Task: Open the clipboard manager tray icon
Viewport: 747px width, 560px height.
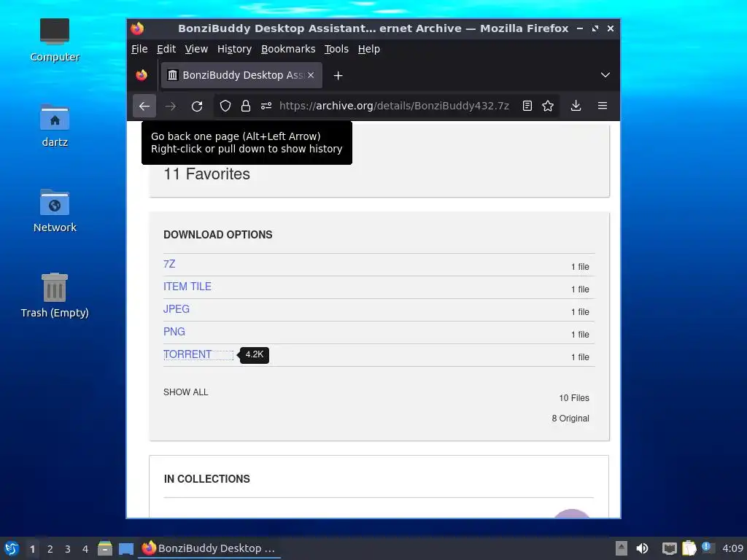Action: click(689, 548)
